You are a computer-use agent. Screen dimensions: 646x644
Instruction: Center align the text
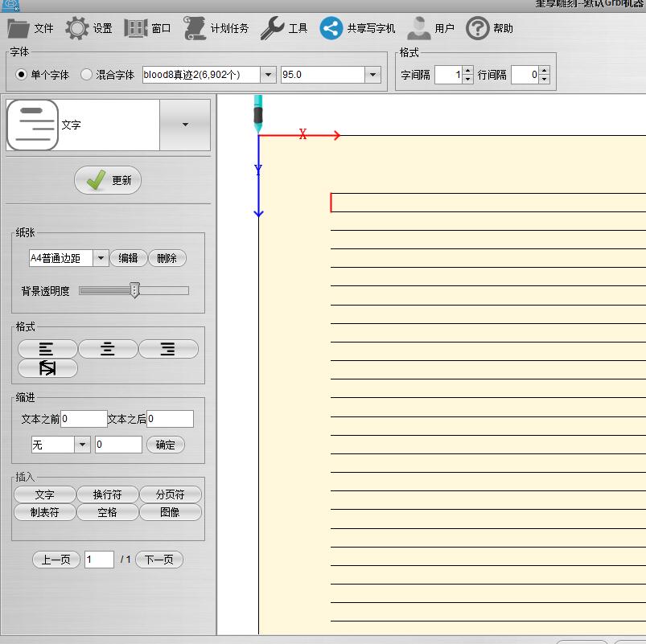tap(108, 349)
